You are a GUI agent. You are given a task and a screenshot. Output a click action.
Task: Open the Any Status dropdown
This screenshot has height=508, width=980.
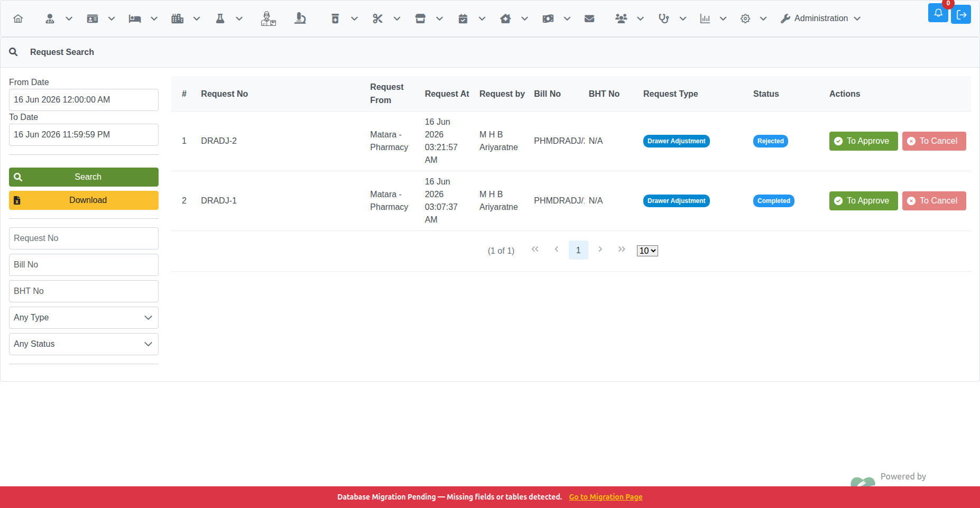coord(84,344)
